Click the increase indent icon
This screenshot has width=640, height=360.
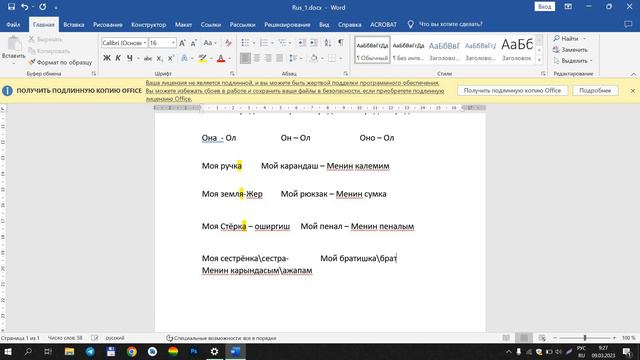click(313, 43)
